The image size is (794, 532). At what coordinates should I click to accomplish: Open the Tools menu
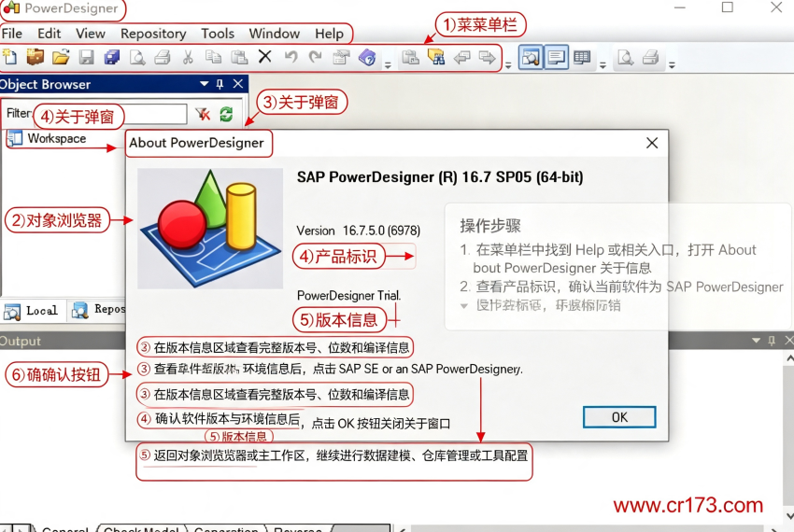click(x=218, y=34)
